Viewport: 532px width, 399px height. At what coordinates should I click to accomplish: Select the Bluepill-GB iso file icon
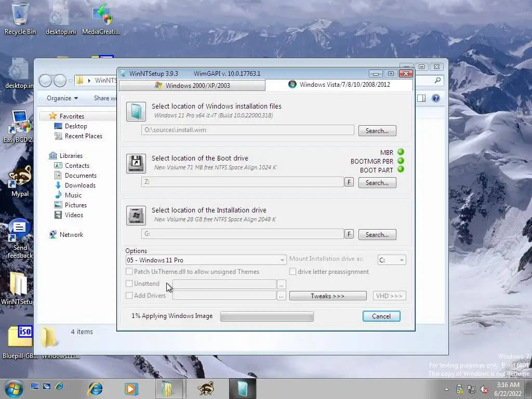[20, 342]
